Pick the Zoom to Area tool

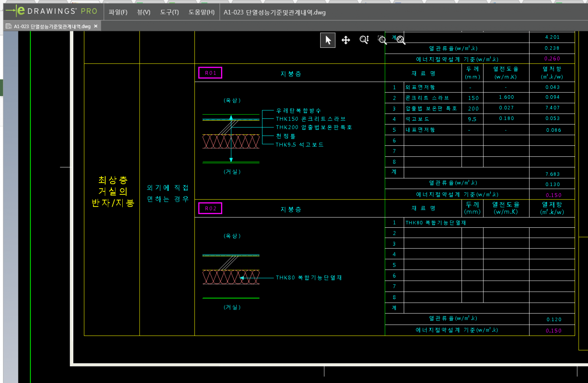[x=382, y=40]
